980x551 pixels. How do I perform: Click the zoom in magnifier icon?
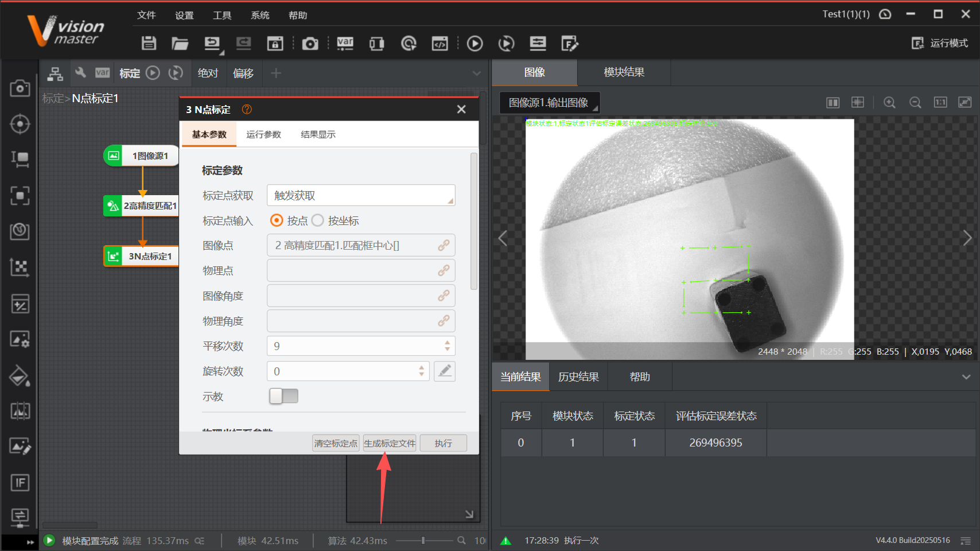(889, 102)
